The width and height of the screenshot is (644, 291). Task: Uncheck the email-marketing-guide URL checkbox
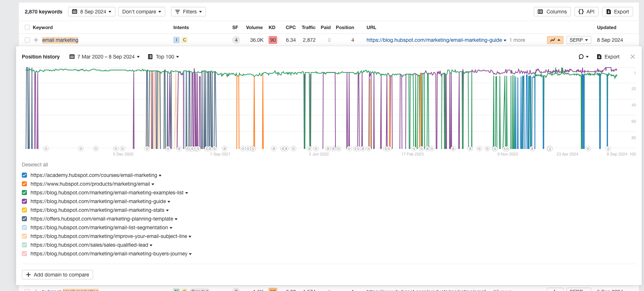[x=24, y=201]
